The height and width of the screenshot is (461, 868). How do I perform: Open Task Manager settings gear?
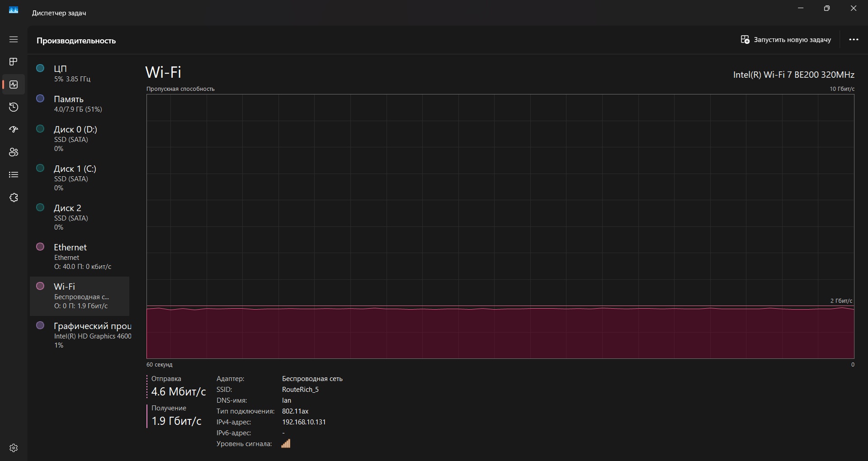click(x=14, y=448)
